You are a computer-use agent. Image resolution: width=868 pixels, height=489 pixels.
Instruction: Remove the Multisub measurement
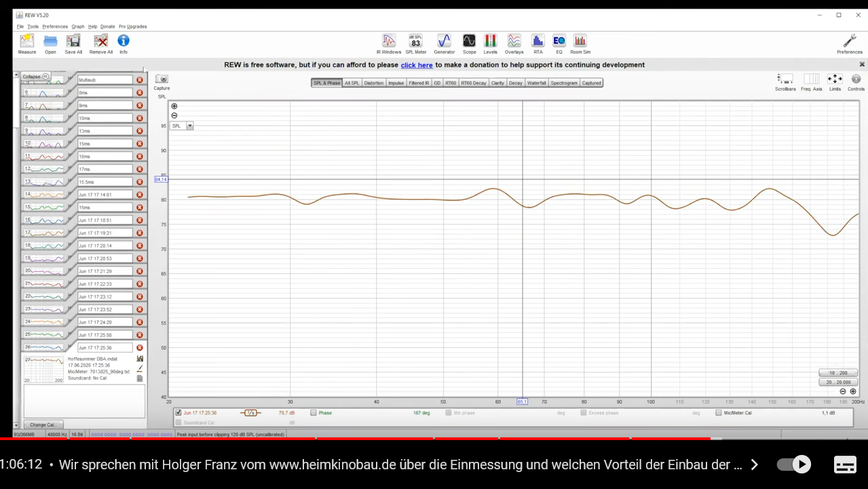140,80
